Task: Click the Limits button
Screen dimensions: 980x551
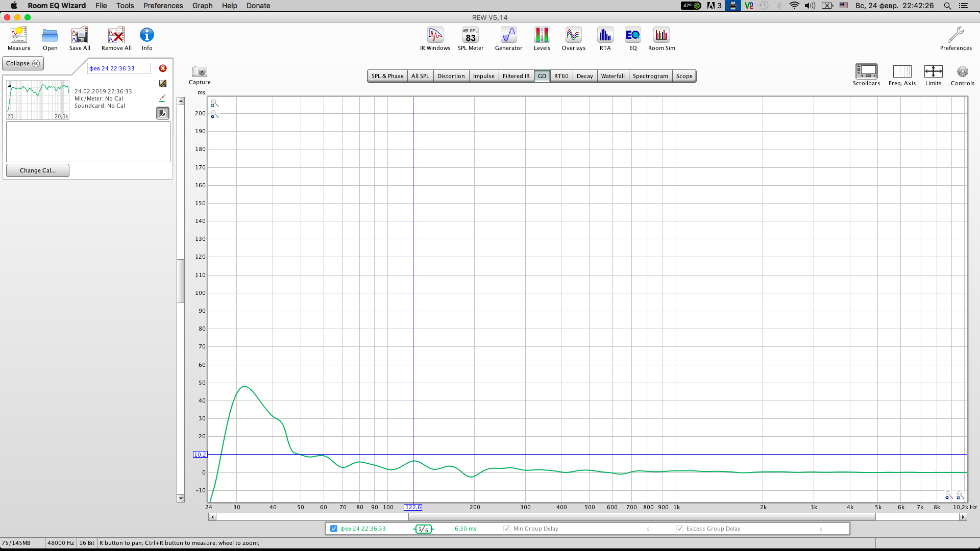Action: pyautogui.click(x=933, y=72)
